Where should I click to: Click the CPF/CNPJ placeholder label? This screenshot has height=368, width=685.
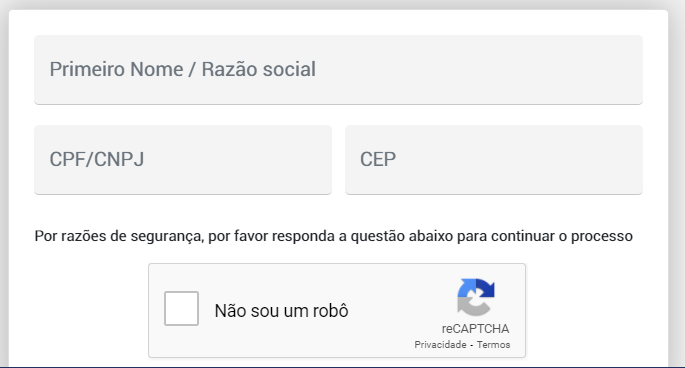pyautogui.click(x=97, y=159)
